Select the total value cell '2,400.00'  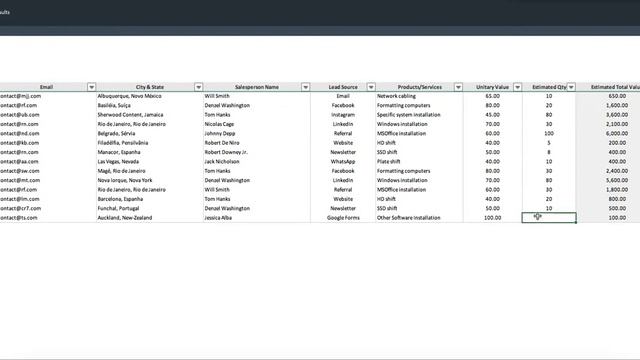click(x=608, y=171)
